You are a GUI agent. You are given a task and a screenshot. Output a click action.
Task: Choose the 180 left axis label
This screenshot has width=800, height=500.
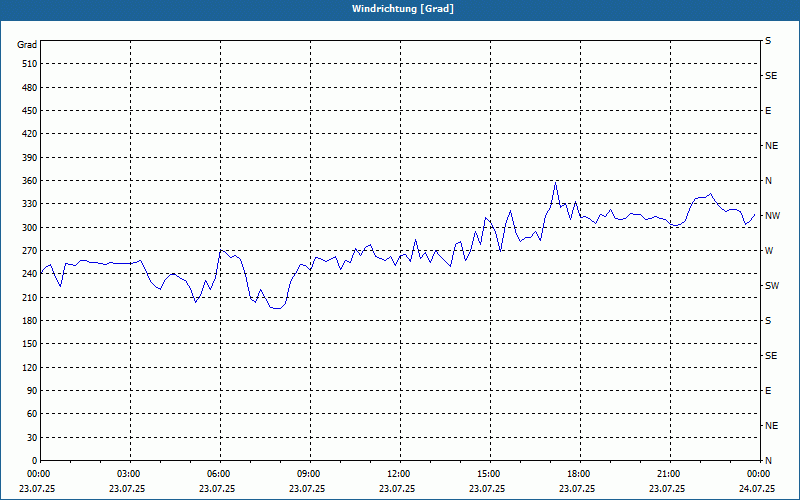point(30,320)
